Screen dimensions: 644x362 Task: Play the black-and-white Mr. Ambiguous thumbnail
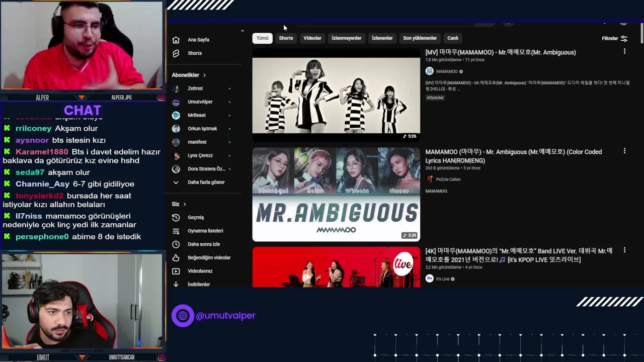coord(336,95)
